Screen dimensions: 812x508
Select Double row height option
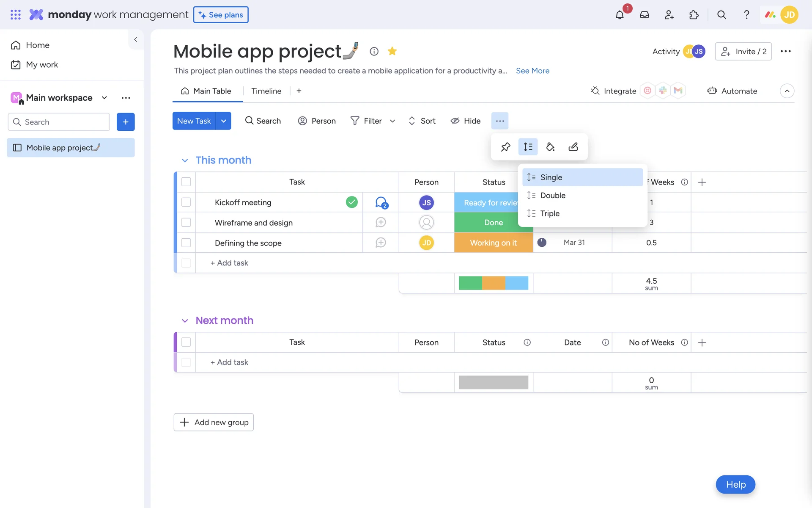[552, 195]
